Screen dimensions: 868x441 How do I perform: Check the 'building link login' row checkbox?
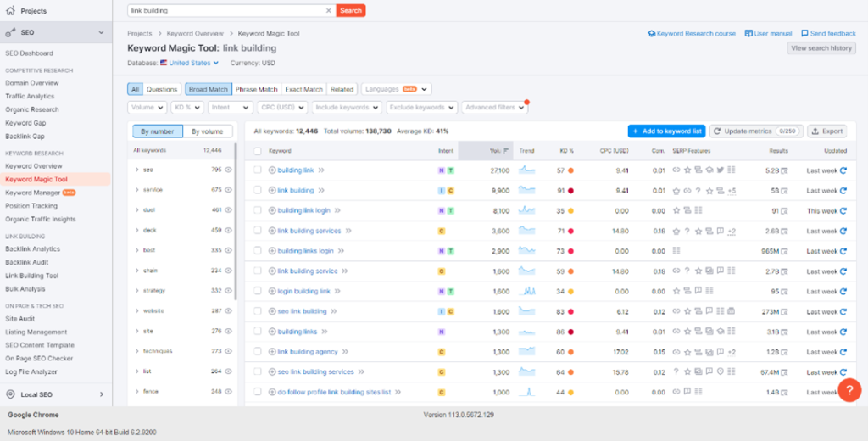coord(258,210)
